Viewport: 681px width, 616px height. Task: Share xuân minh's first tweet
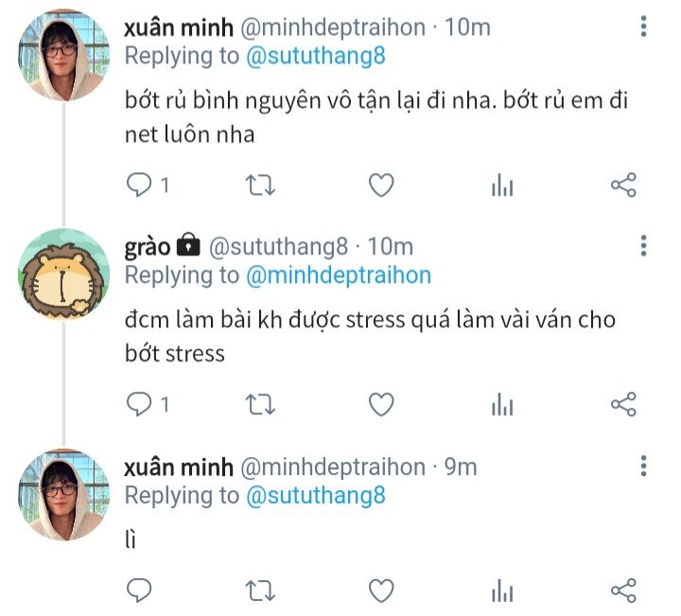tap(623, 185)
